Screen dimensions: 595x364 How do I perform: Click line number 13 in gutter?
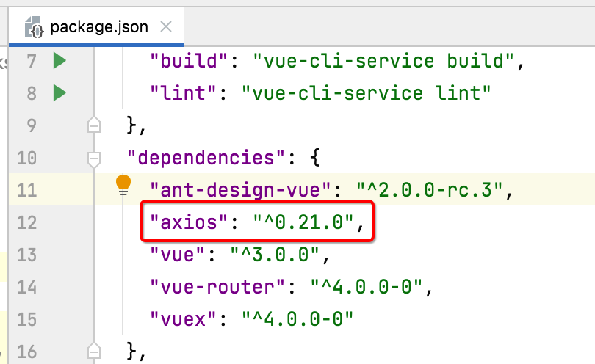(x=27, y=255)
